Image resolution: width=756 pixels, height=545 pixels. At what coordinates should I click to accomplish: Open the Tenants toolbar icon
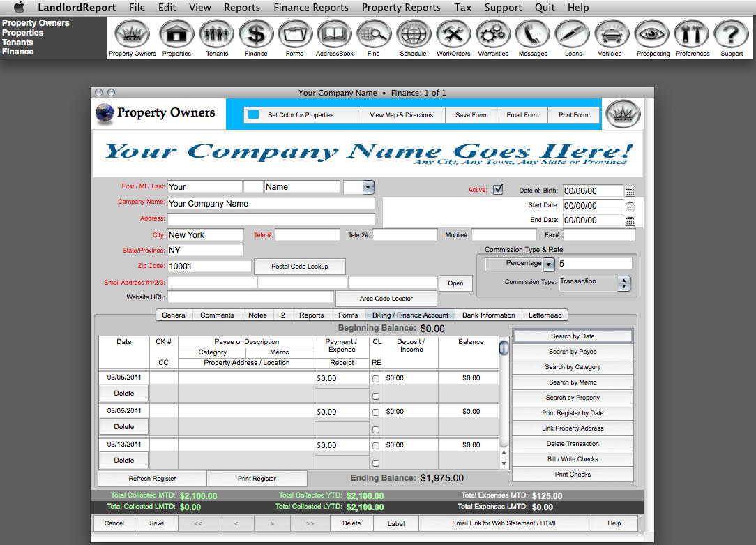coord(216,34)
